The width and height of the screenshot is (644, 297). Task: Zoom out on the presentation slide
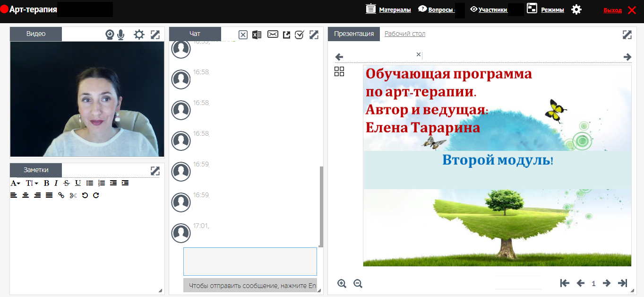tap(358, 283)
